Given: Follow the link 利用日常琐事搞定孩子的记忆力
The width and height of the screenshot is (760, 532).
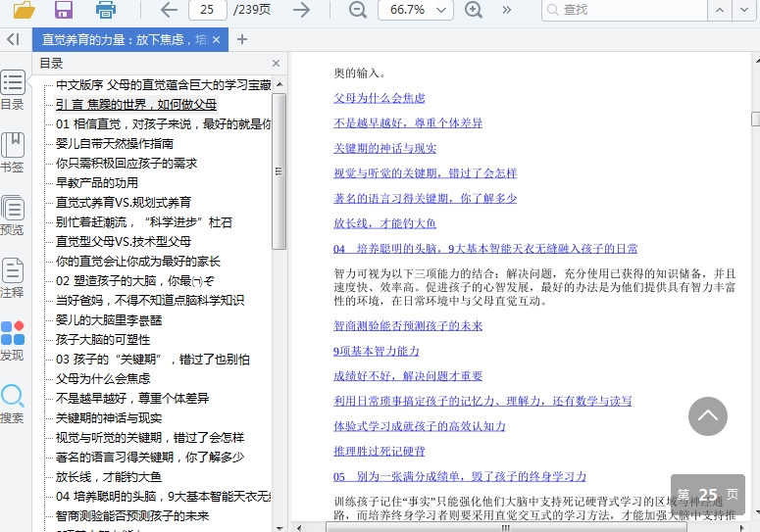Looking at the screenshot, I should (x=482, y=401).
